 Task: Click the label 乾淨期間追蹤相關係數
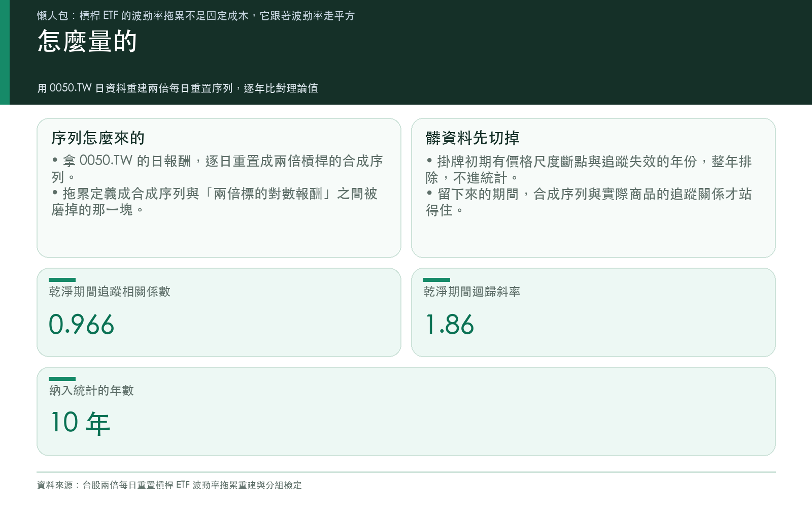tap(110, 292)
